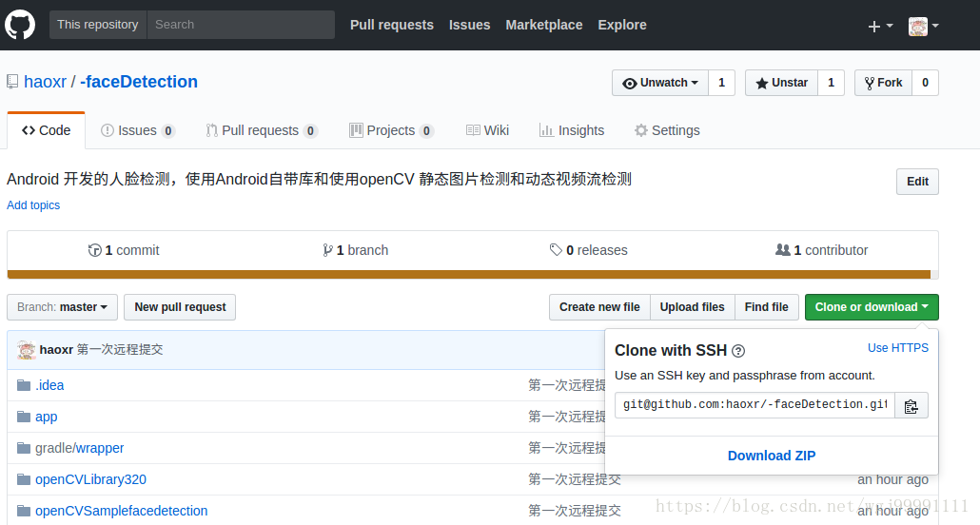Open the GitHub Octocat home logo
Screen dimensions: 980x525
(20, 25)
